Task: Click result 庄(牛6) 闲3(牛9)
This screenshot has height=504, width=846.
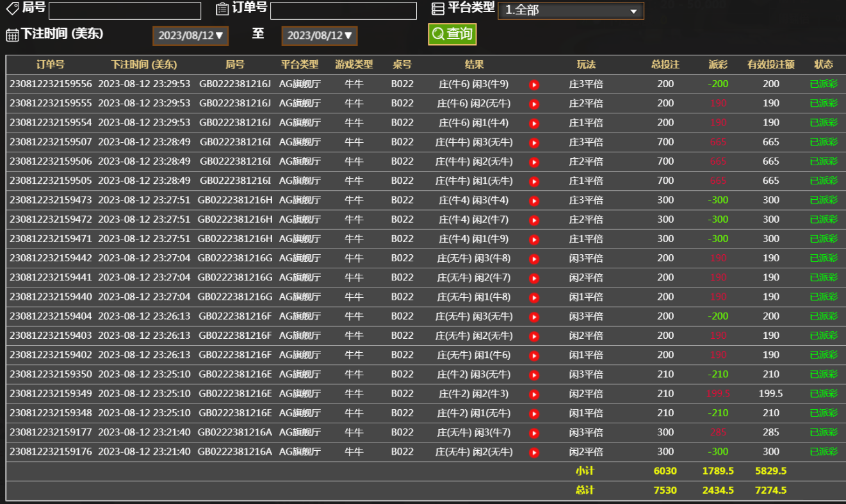Action: [474, 84]
